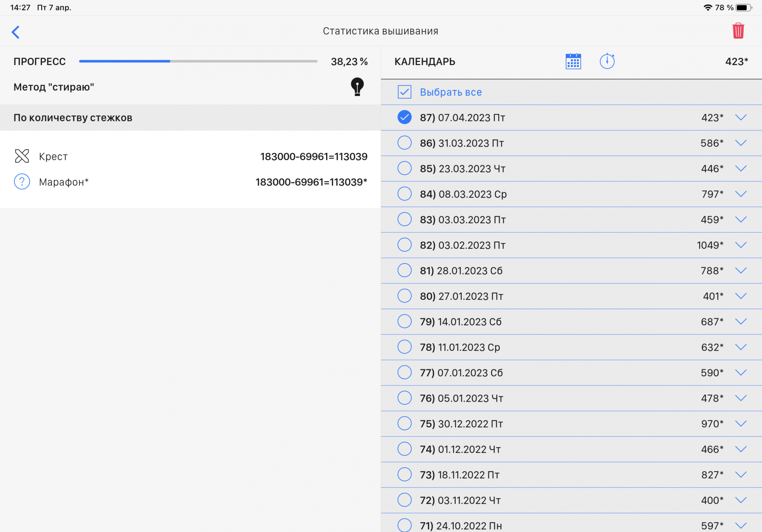
Task: Tap the battery status indicator
Action: (743, 8)
